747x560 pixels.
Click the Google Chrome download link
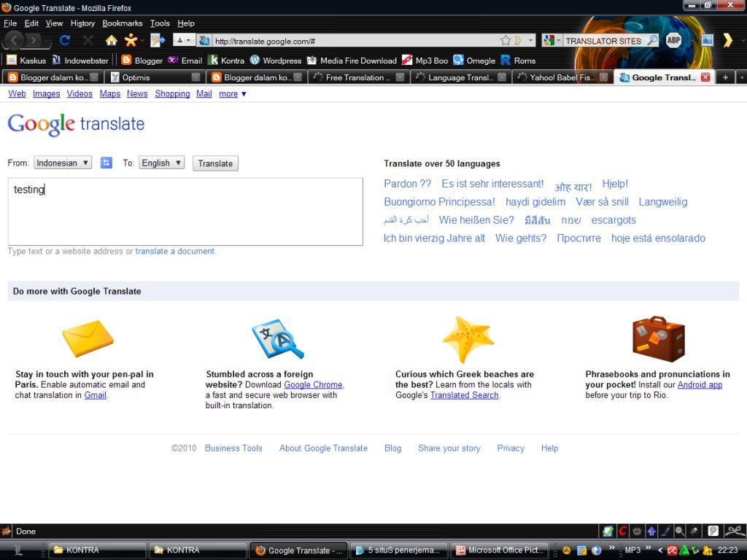click(313, 385)
